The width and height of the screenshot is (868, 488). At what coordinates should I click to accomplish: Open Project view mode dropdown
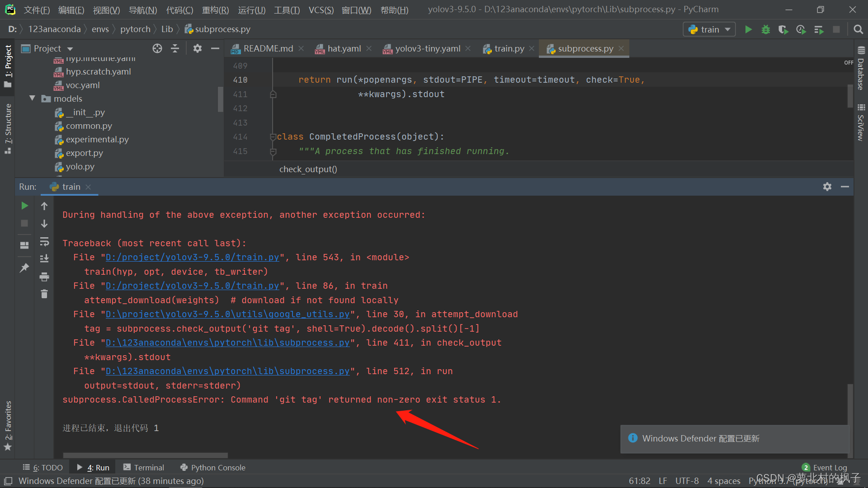pos(70,48)
